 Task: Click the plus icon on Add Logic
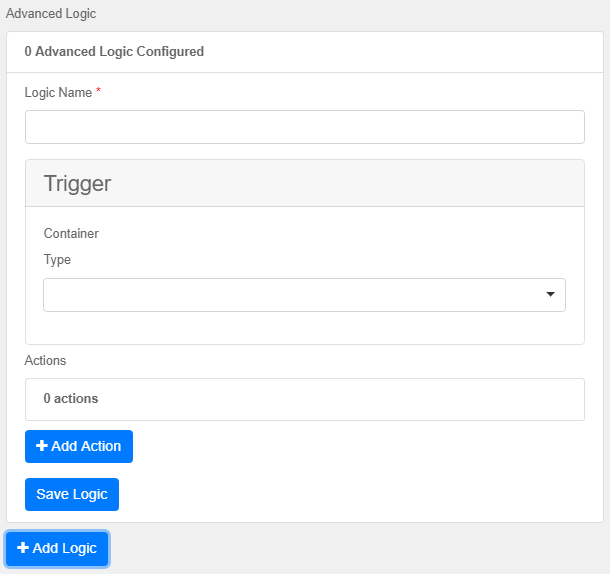pos(23,548)
